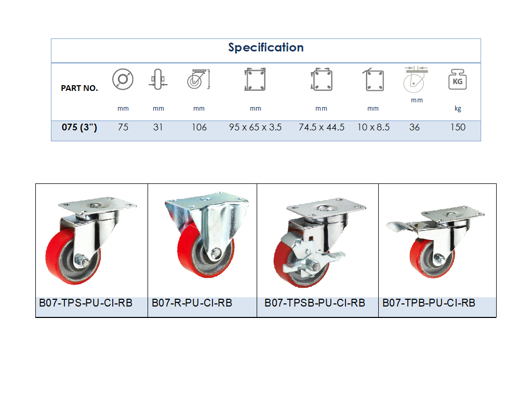Click the wheel diameter value 75
This screenshot has width=532, height=399.
[x=123, y=127]
